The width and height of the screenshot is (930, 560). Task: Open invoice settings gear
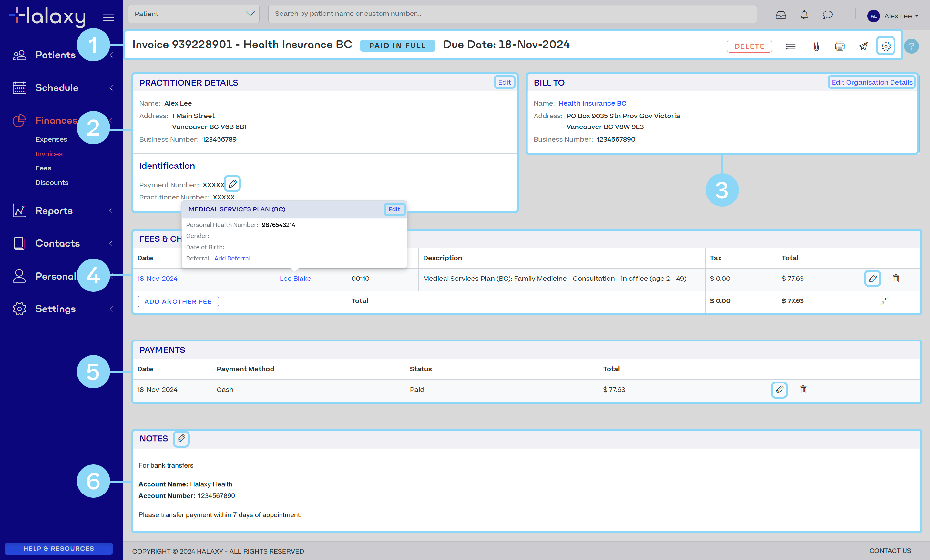[x=886, y=46]
